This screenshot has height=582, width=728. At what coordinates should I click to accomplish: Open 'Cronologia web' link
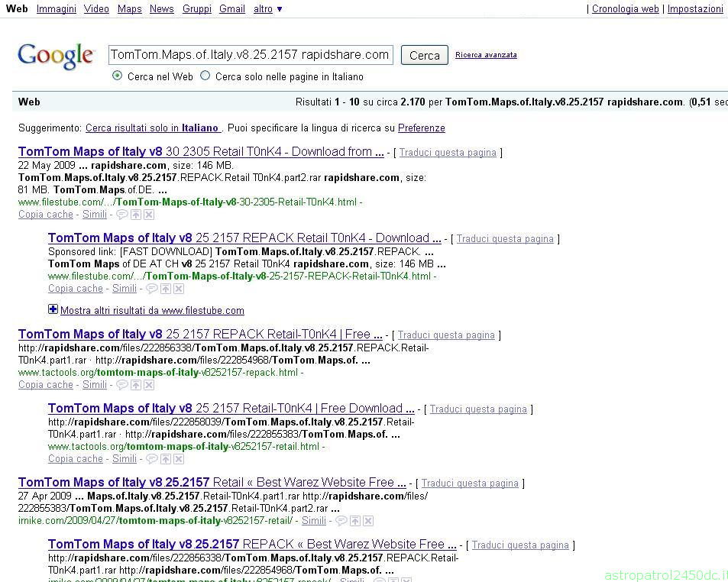pyautogui.click(x=626, y=9)
